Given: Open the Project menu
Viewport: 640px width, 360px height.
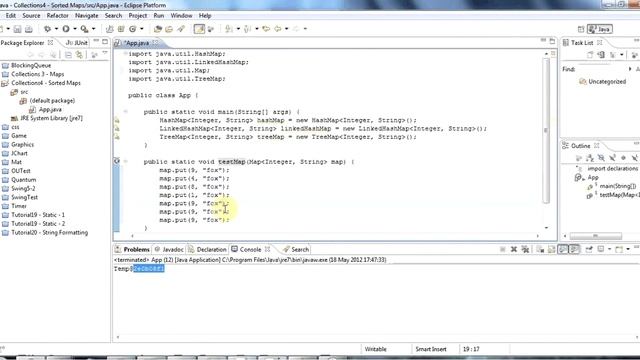Looking at the screenshot, I should click(x=138, y=16).
